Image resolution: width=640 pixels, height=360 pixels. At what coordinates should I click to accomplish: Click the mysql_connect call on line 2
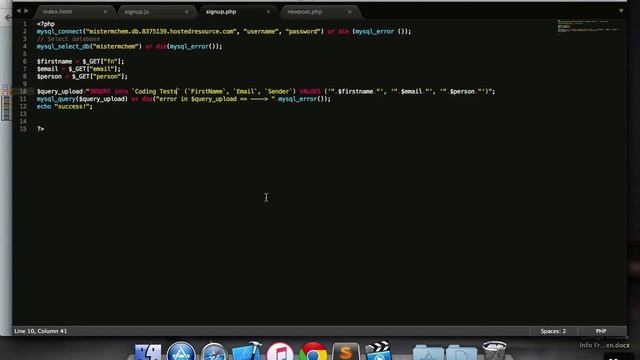(x=60, y=31)
